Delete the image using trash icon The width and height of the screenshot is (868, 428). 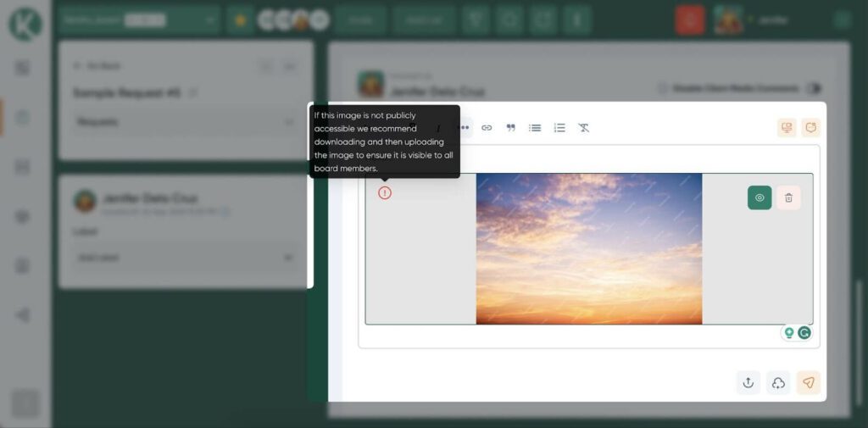click(788, 197)
